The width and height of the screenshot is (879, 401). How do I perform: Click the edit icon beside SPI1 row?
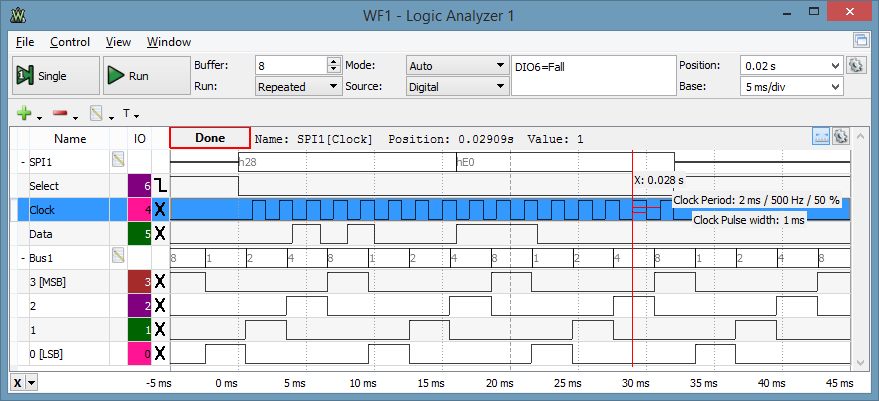pos(117,160)
